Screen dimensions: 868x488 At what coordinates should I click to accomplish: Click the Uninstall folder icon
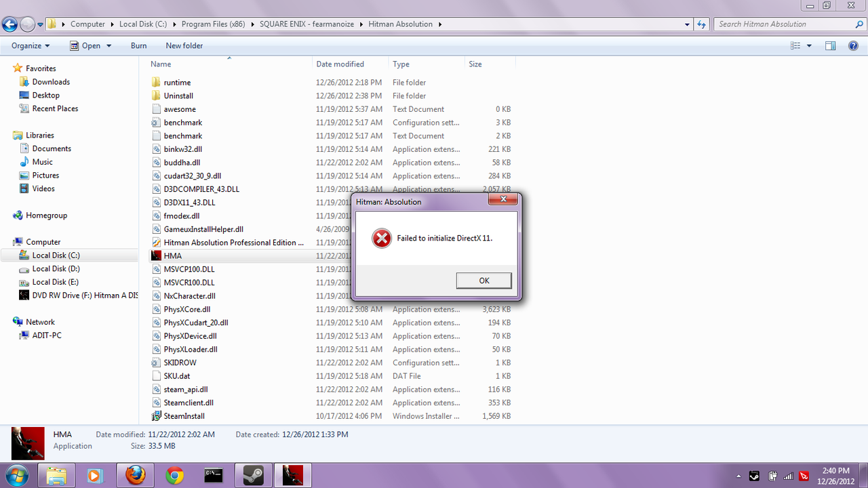[x=156, y=96]
